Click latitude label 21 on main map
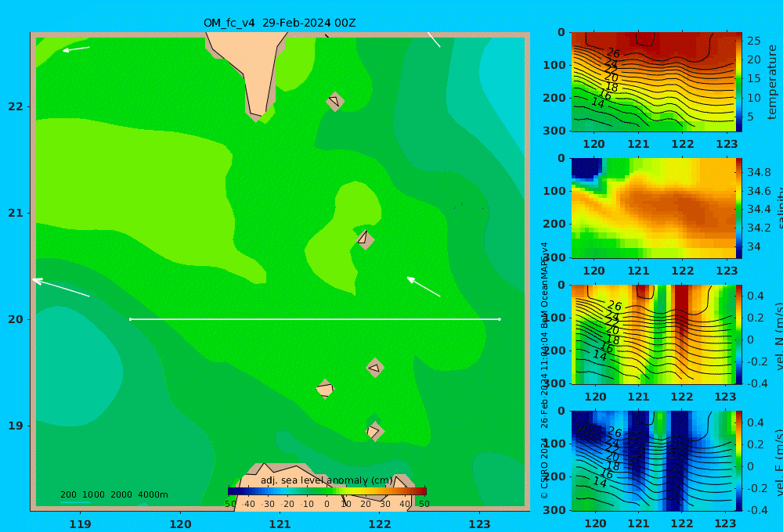 pos(16,213)
